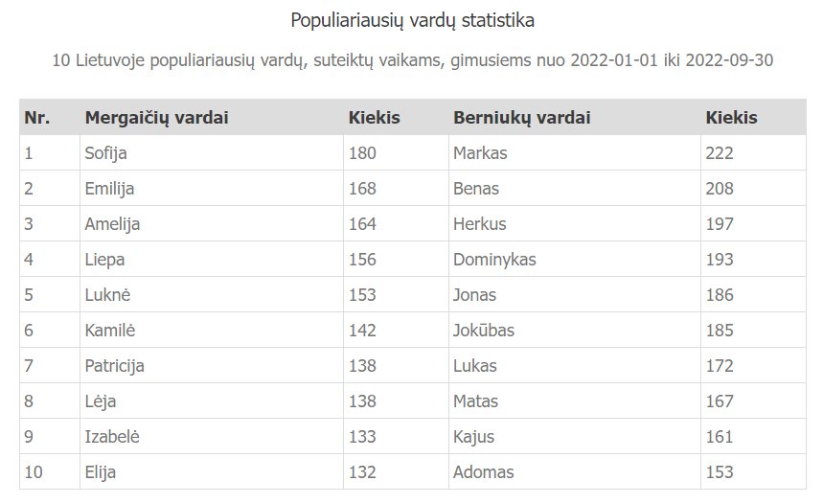Screen dimensions: 823x504
Task: Click the name Izabelė
Action: pyautogui.click(x=112, y=437)
